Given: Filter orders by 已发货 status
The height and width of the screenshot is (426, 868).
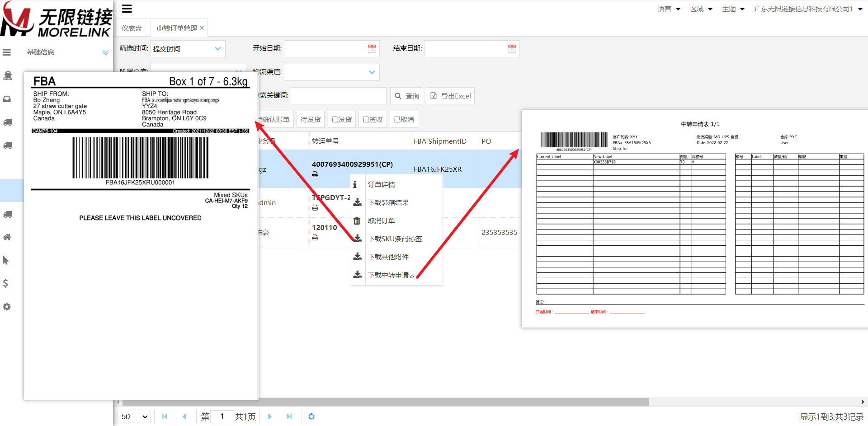Looking at the screenshot, I should tap(342, 119).
